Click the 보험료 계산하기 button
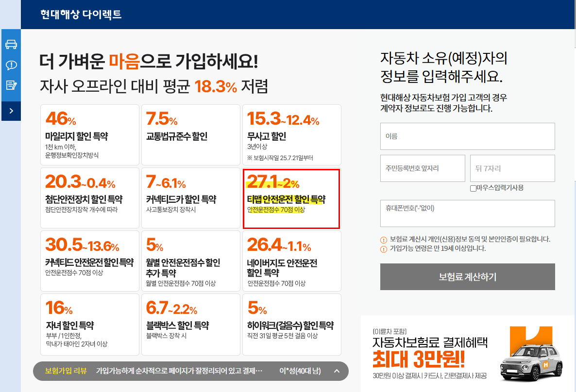Screen dimensions: 576x392 [x=467, y=277]
